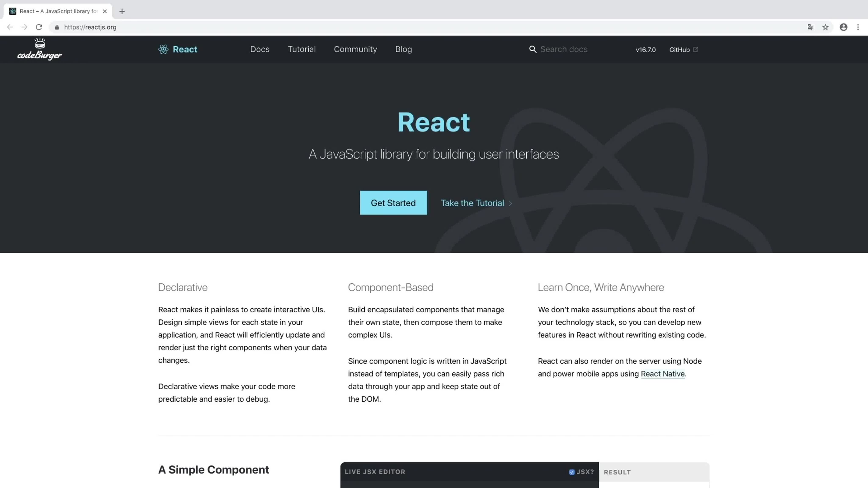Screen dimensions: 868x488
Task: Select the Tutorial menu item
Action: click(x=301, y=49)
